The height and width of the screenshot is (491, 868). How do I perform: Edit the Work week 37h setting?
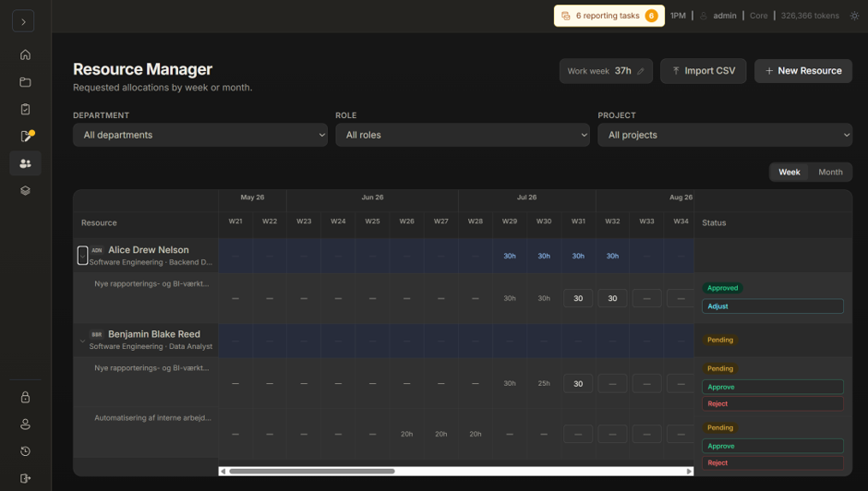(x=606, y=71)
